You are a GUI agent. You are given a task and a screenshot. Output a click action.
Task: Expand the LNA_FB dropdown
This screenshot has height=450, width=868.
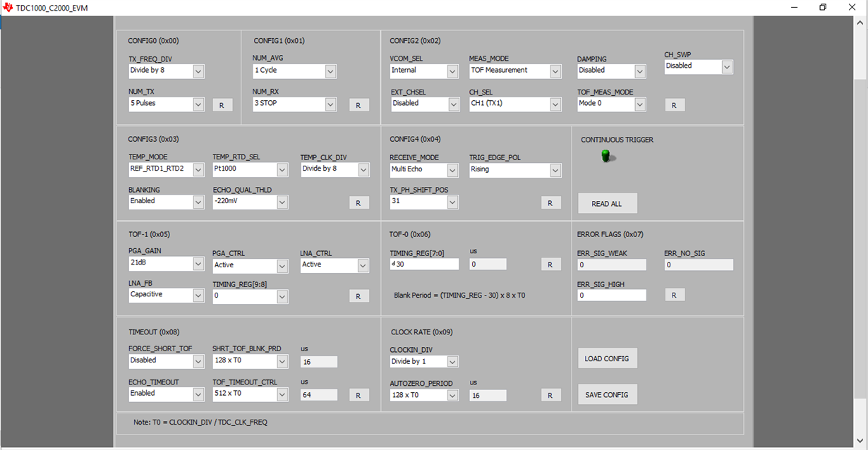point(167,295)
